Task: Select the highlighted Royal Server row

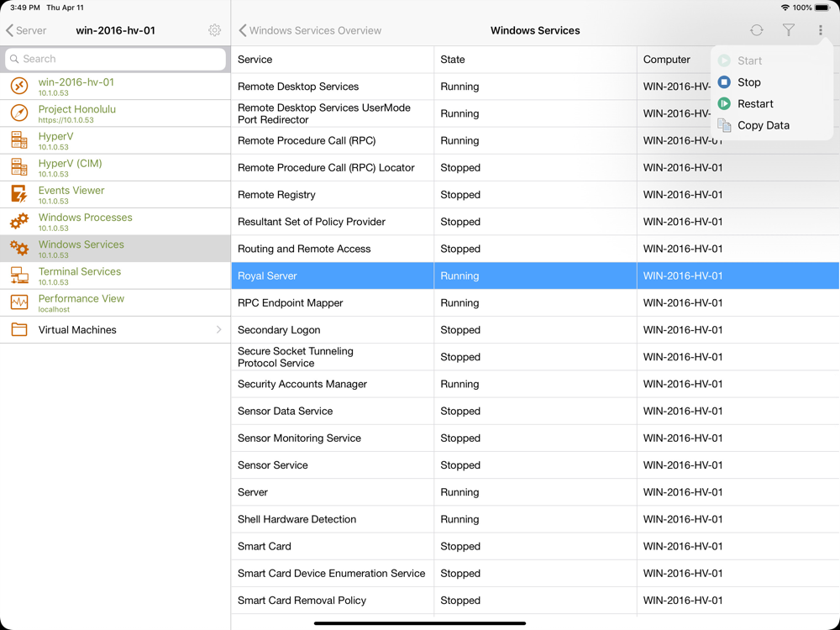Action: [535, 276]
